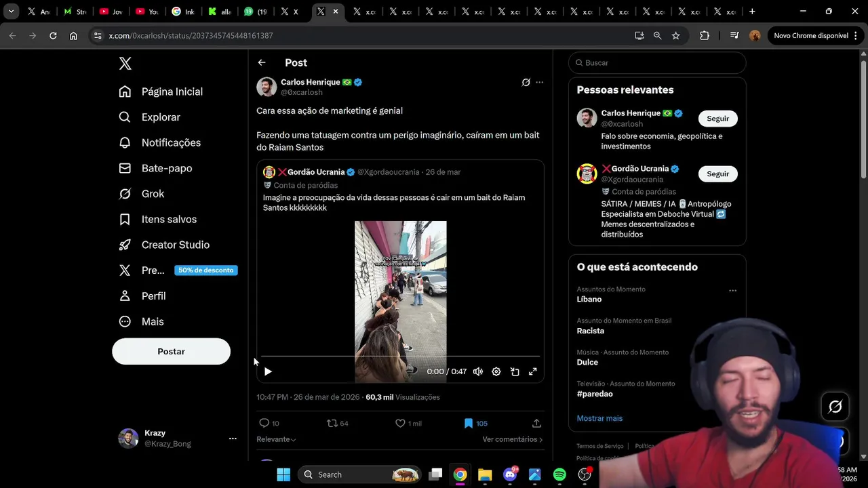Screen dimensions: 868x488
Task: Click the video progress bar
Action: tap(400, 356)
